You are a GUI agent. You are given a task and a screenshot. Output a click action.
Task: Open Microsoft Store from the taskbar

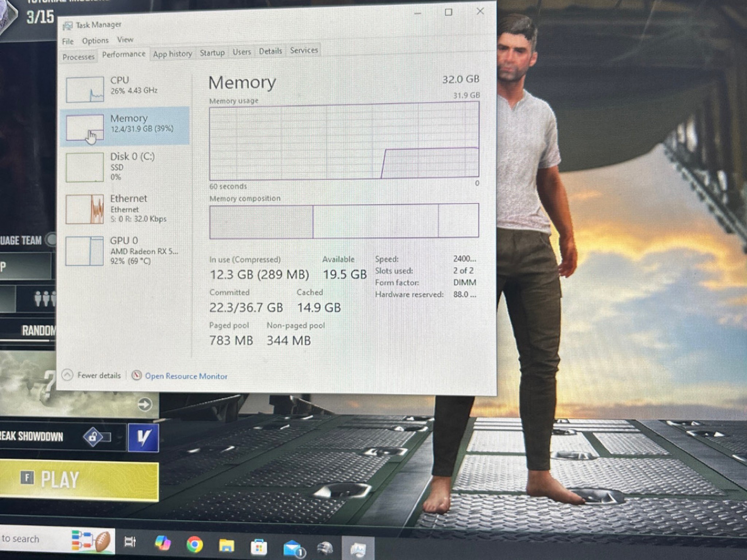coord(259,547)
